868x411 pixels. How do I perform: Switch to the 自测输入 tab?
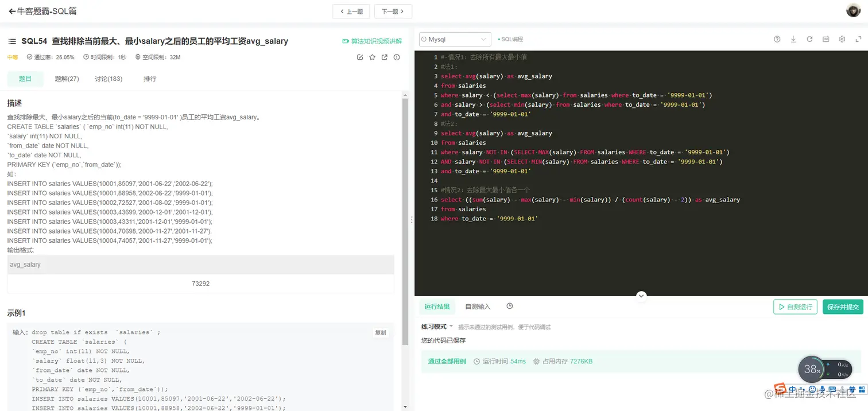478,306
